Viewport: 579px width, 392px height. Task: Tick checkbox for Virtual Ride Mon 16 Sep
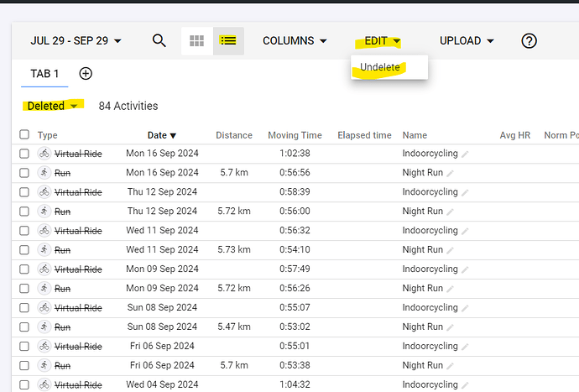24,154
